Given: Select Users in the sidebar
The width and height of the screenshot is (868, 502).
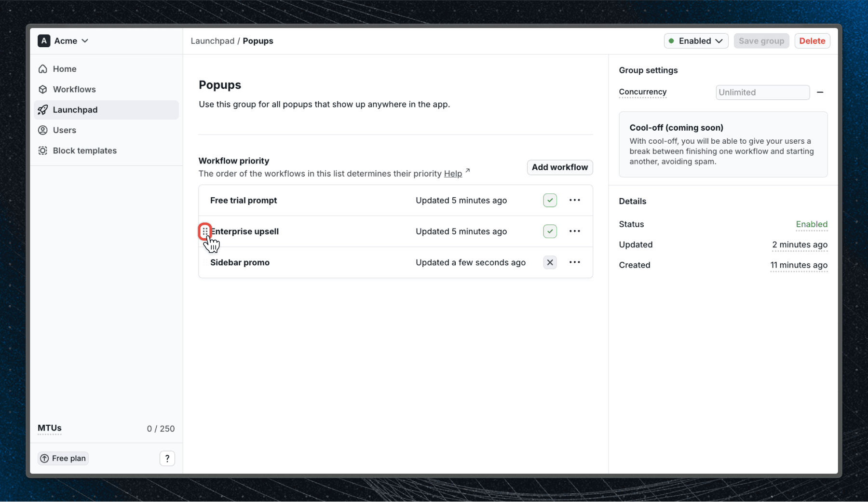Looking at the screenshot, I should pyautogui.click(x=64, y=130).
